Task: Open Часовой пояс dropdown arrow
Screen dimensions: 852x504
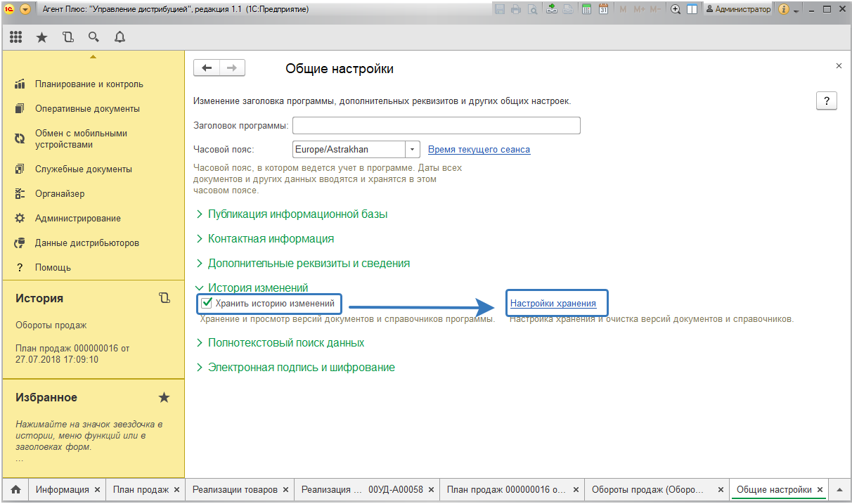Action: tap(413, 149)
